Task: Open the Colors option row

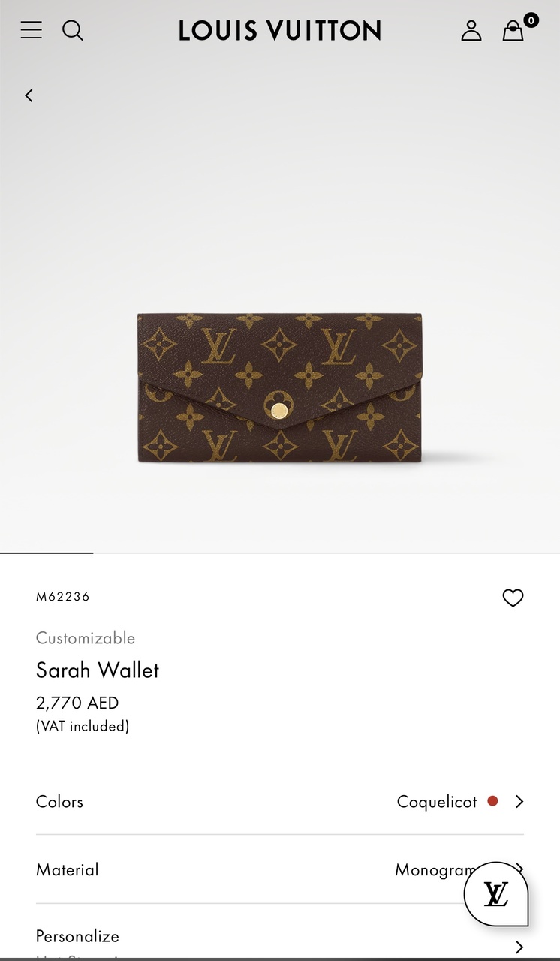Action: pyautogui.click(x=280, y=801)
